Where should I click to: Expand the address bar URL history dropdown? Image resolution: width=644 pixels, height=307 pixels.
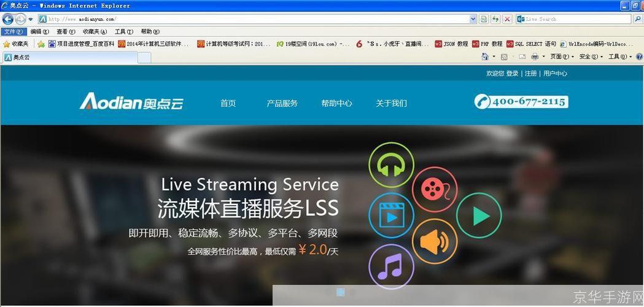[x=473, y=19]
